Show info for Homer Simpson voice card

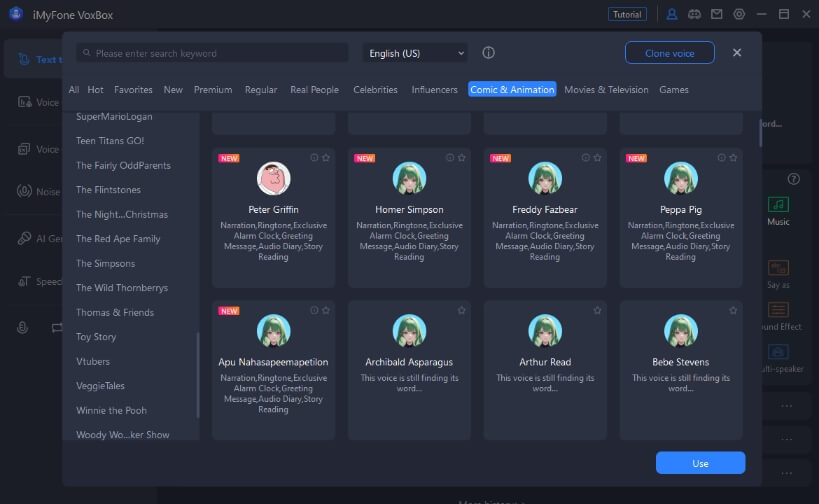click(x=450, y=158)
